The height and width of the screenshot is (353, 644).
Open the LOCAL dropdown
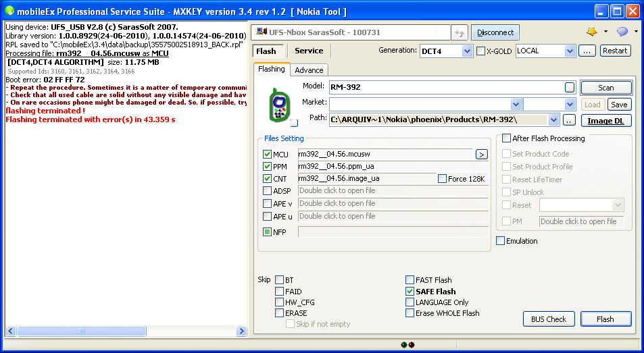click(570, 51)
